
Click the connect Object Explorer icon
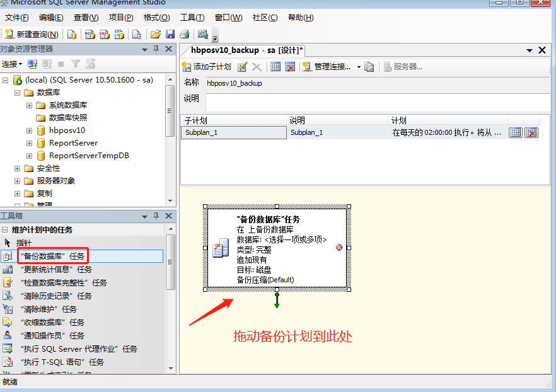click(x=32, y=64)
